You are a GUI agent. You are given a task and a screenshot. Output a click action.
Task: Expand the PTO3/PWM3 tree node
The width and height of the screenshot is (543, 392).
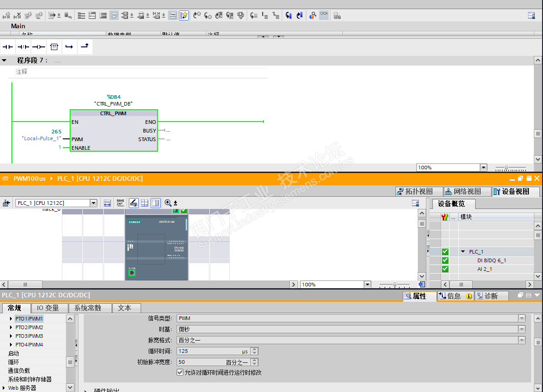(x=11, y=336)
